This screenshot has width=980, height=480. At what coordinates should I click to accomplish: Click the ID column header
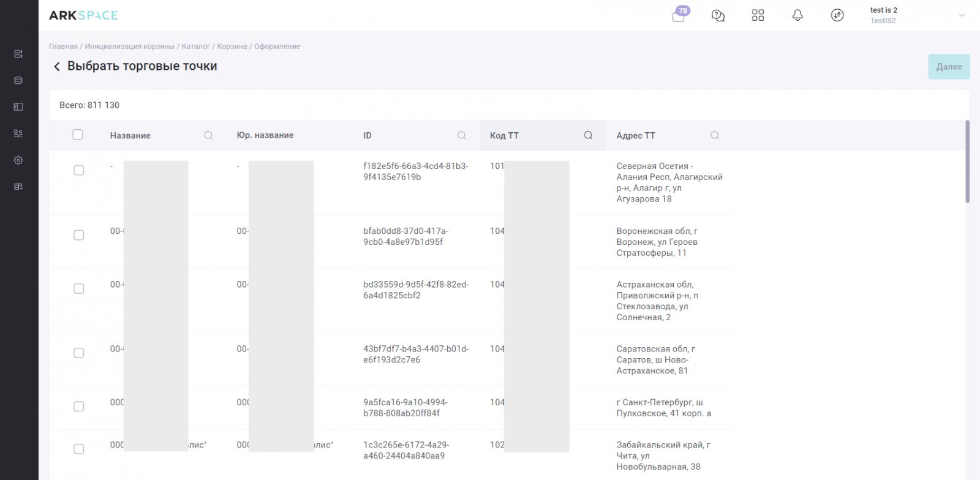(367, 135)
